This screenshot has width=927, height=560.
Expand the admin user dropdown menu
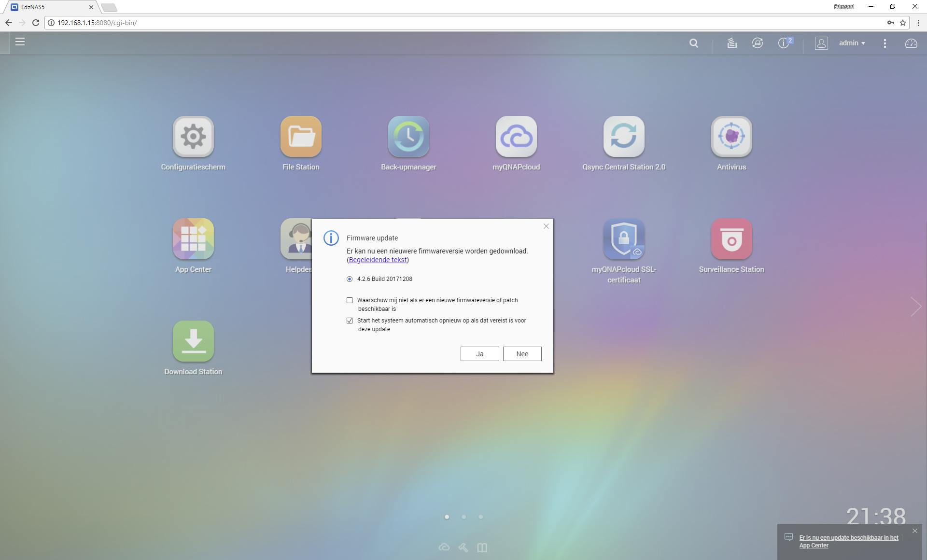(x=852, y=43)
